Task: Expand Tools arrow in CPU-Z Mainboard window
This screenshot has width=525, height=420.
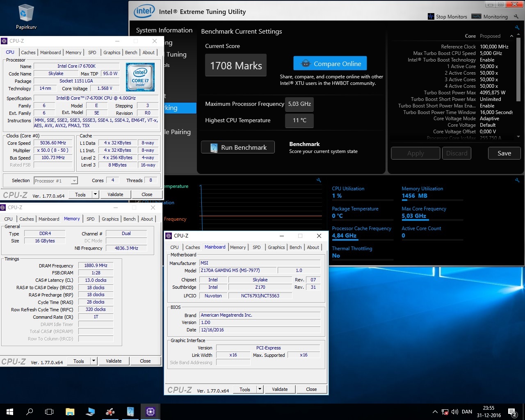Action: pos(260,389)
